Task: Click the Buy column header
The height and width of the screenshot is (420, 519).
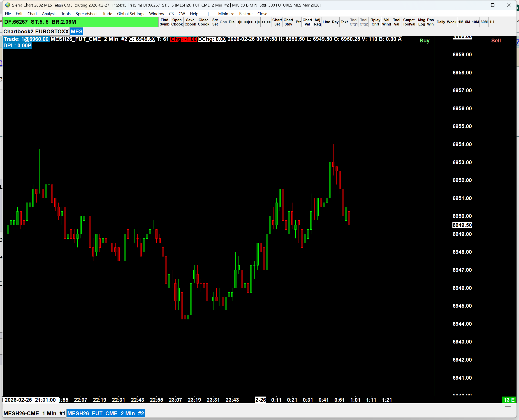Action: coord(424,41)
